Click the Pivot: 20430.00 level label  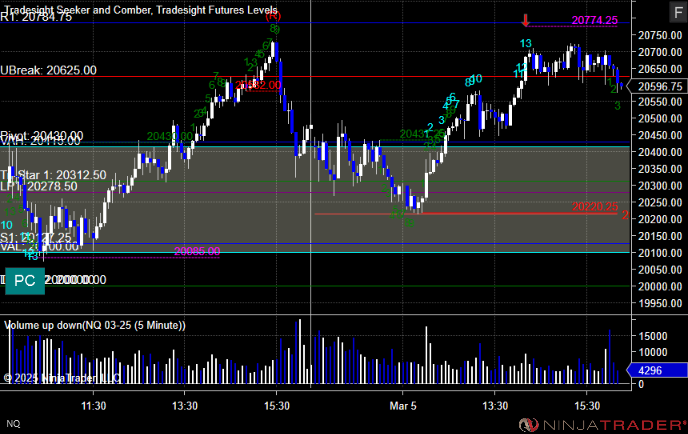point(42,135)
